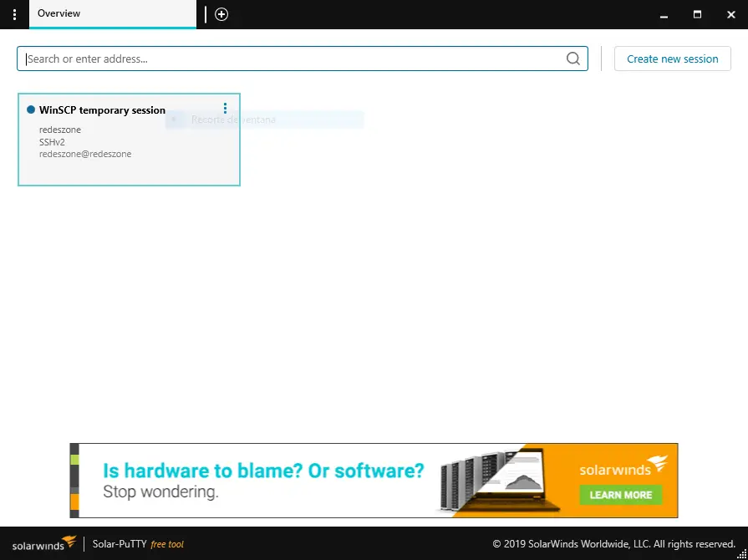The width and height of the screenshot is (748, 560).
Task: Close the Solar-PuTTY window
Action: pyautogui.click(x=730, y=14)
